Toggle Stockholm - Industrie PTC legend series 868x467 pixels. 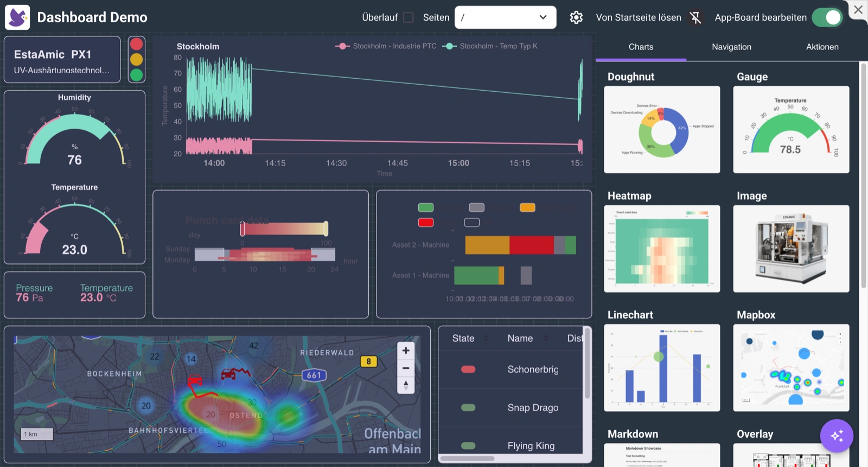click(386, 46)
